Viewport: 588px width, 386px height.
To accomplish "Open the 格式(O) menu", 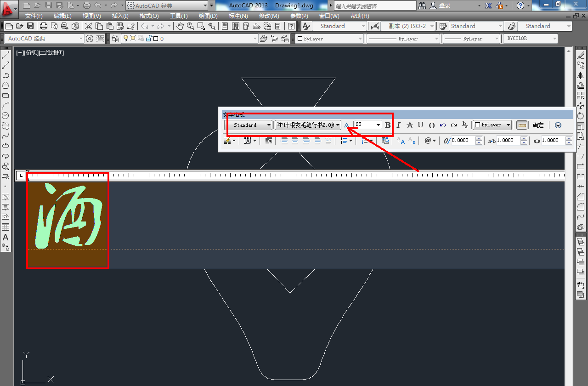I will pyautogui.click(x=149, y=16).
